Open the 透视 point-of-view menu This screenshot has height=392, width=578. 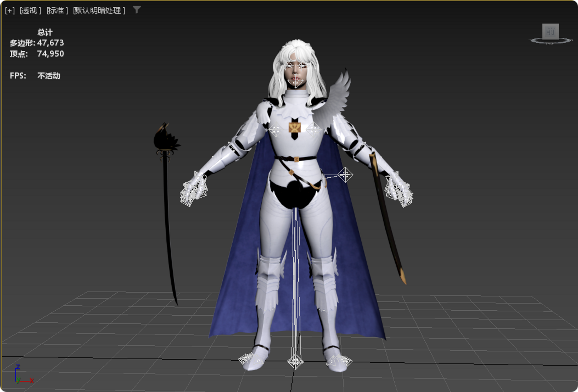tap(30, 10)
